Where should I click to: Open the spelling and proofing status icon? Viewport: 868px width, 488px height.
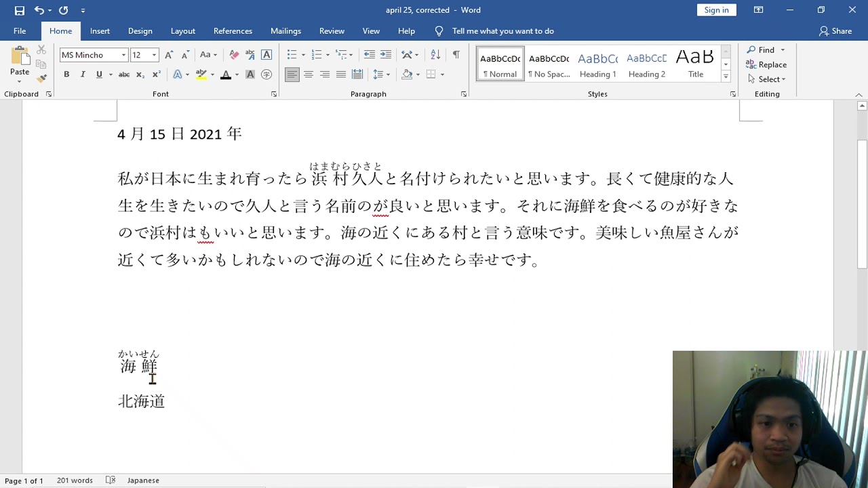tap(111, 481)
